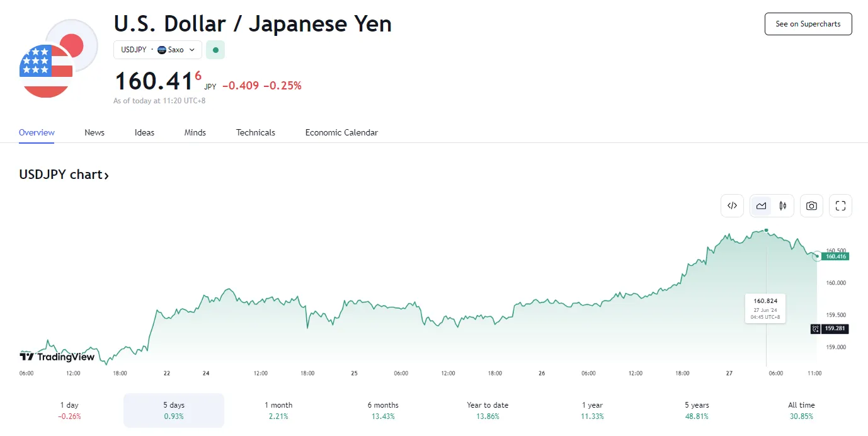The image size is (868, 436).
Task: Switch chart to candlestick style
Action: pyautogui.click(x=783, y=205)
